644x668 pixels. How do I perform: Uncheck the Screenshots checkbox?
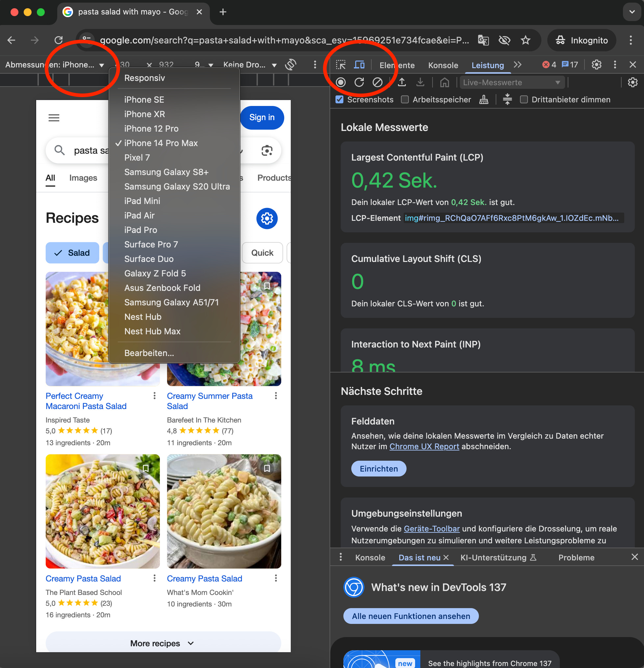click(x=339, y=99)
